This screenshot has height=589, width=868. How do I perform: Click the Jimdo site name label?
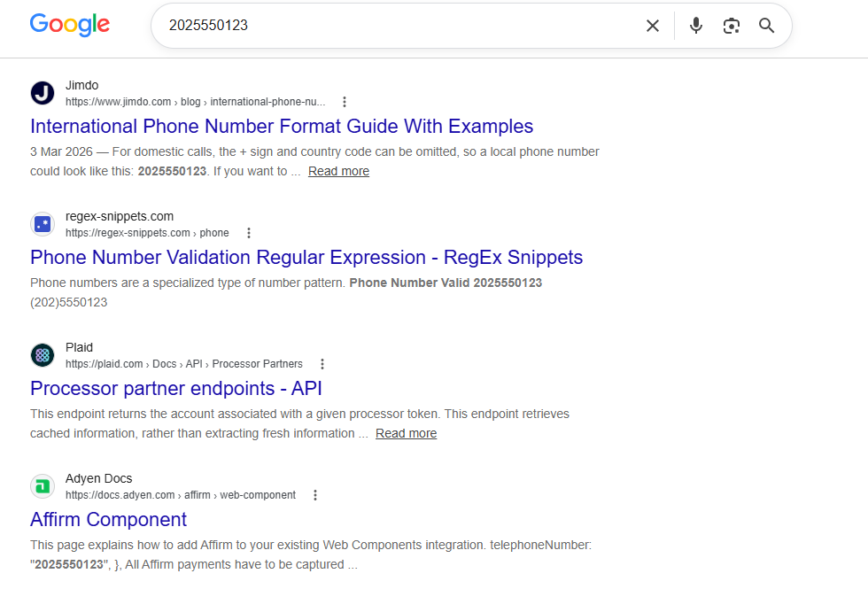(81, 85)
